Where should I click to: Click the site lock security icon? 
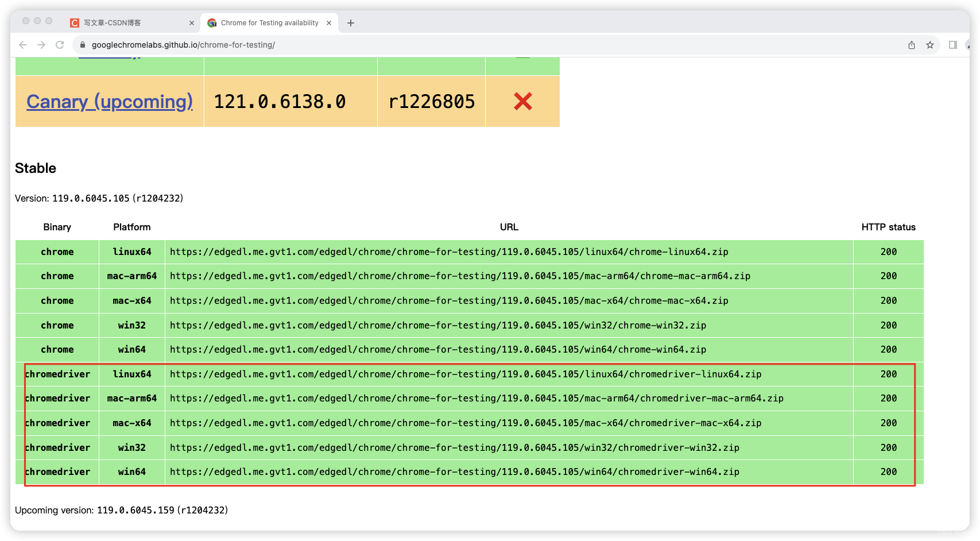pos(83,45)
